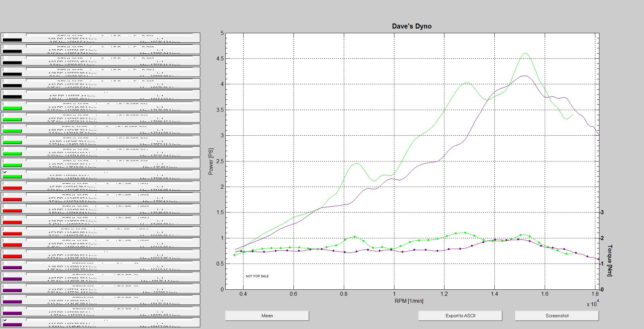Click the bottom purple run's color swatch
644x329 pixels.
(12, 325)
